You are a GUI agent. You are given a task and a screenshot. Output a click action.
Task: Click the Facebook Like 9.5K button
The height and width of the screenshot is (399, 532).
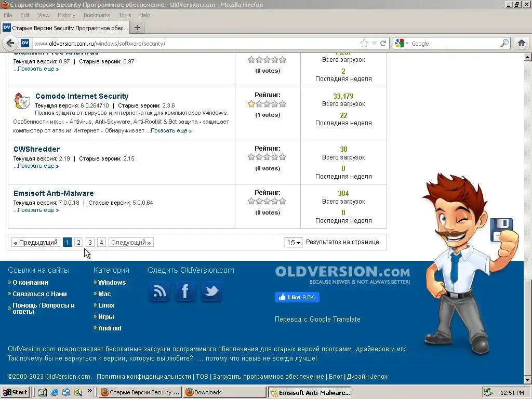pyautogui.click(x=297, y=297)
